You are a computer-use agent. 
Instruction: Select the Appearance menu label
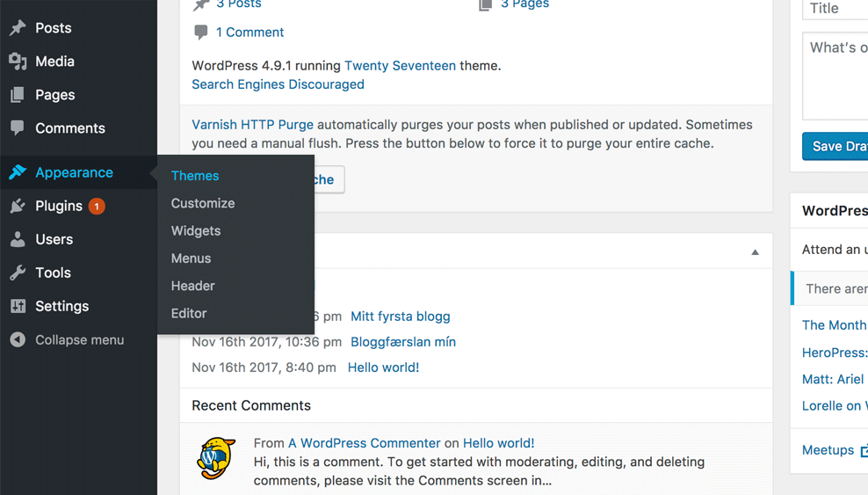(x=74, y=172)
